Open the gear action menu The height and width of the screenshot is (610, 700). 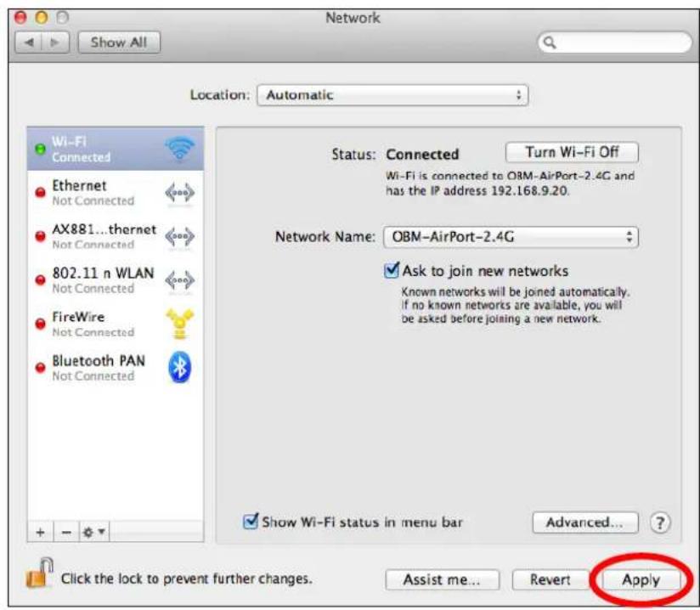[93, 532]
